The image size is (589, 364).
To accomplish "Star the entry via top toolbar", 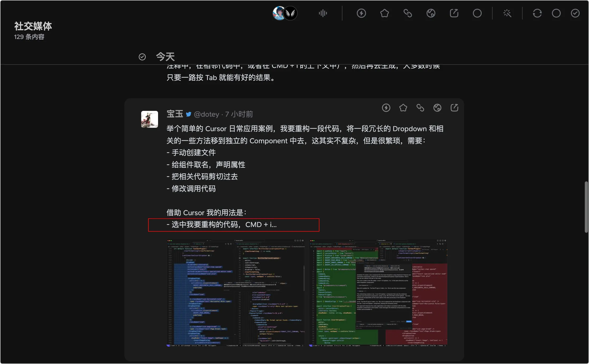I will coord(384,13).
